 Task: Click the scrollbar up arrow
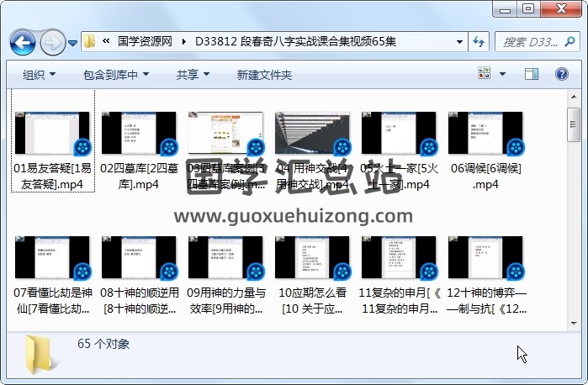pyautogui.click(x=574, y=97)
